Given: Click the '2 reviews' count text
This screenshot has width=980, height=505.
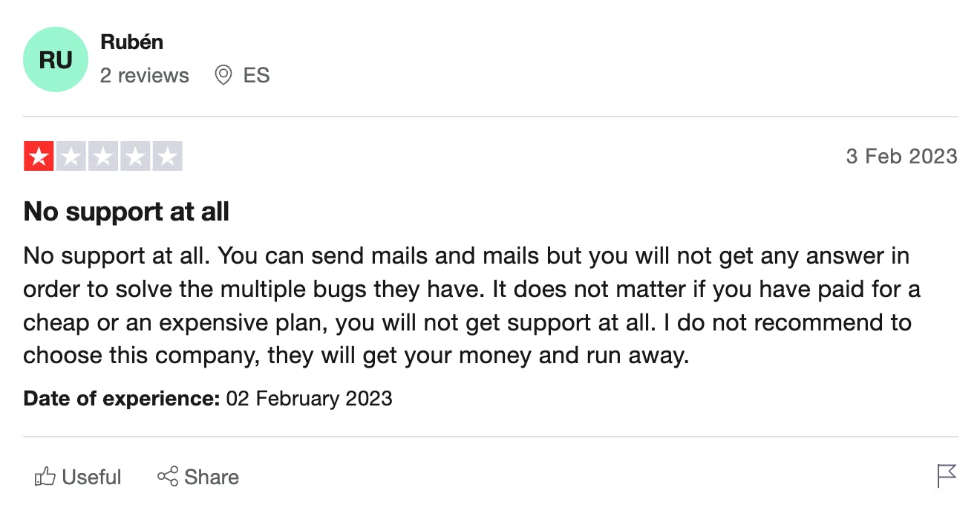Looking at the screenshot, I should [145, 76].
